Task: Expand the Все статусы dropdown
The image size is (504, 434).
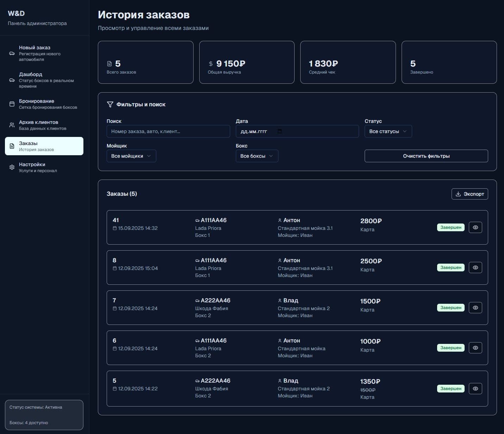Action: [388, 131]
